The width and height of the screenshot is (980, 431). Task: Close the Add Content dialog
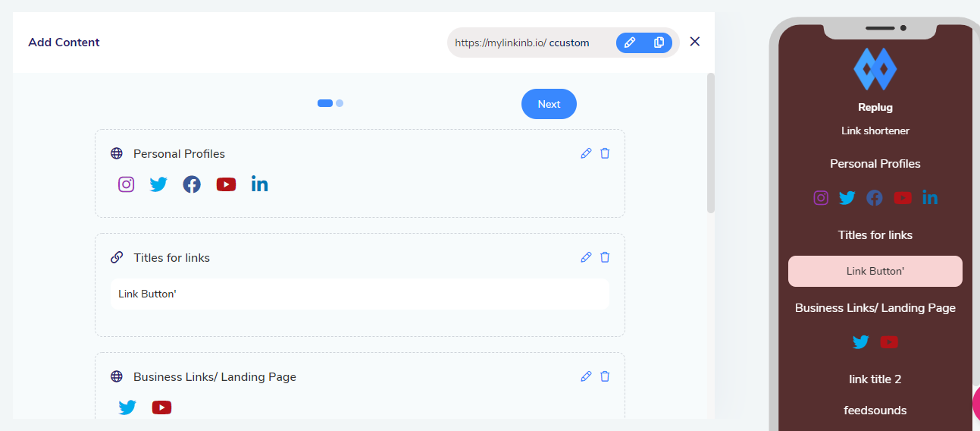pos(694,42)
